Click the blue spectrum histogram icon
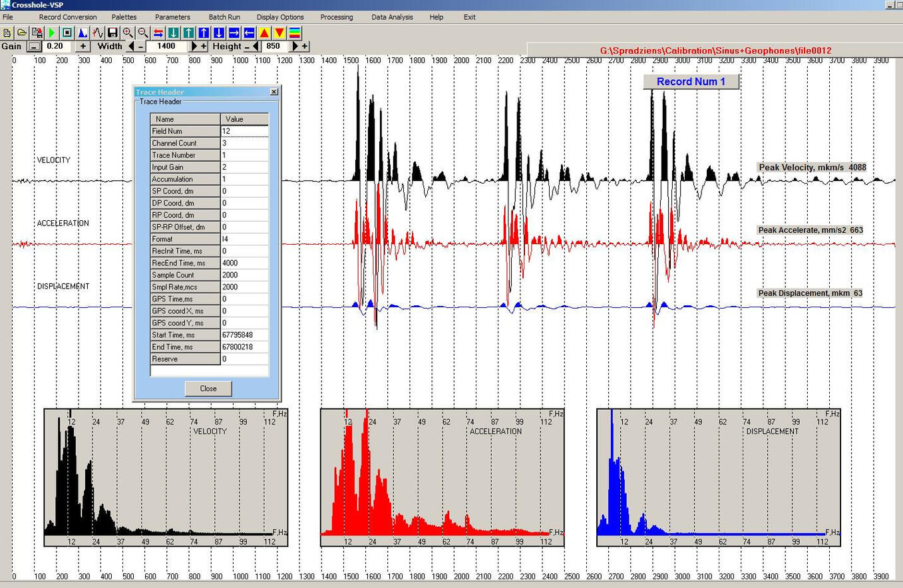This screenshot has width=903, height=588. [83, 33]
